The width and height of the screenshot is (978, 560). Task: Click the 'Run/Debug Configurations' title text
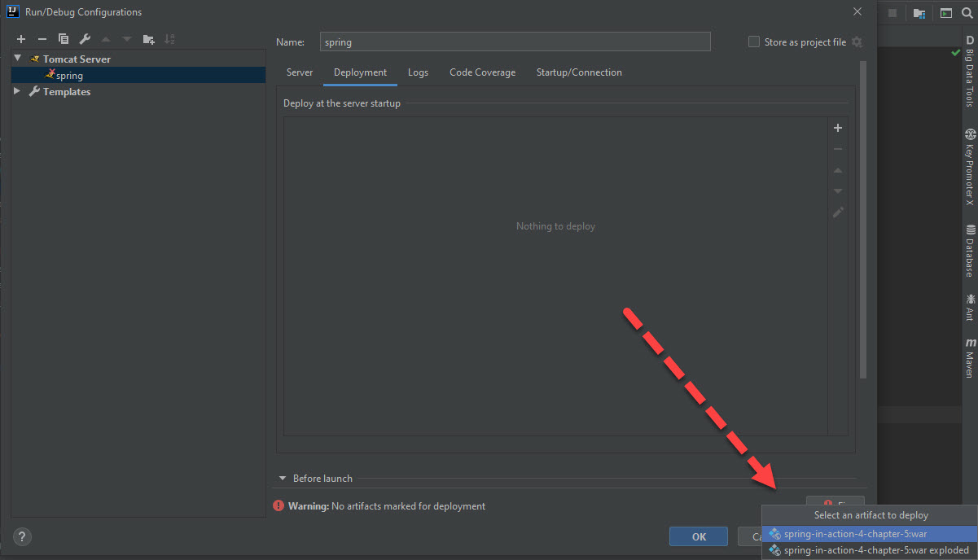tap(84, 12)
